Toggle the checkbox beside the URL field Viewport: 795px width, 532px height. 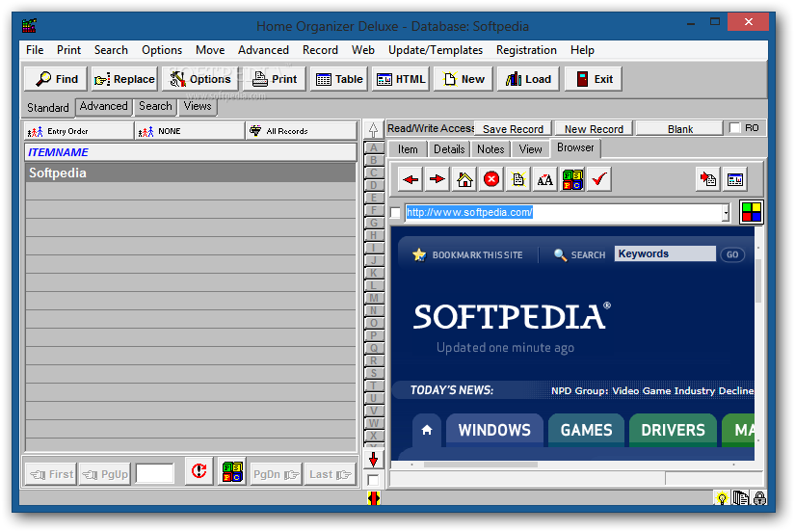click(x=395, y=212)
